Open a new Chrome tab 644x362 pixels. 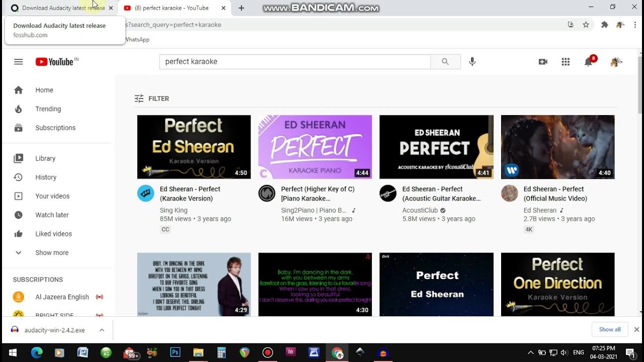click(242, 8)
